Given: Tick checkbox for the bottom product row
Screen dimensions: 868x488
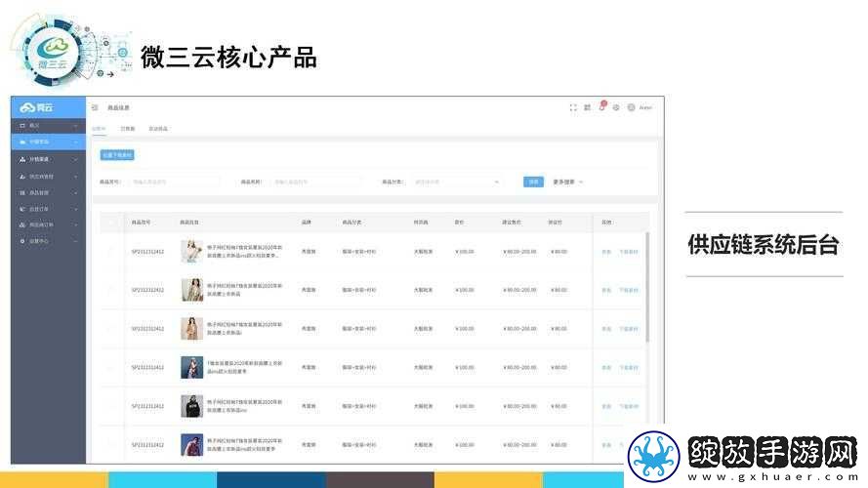Looking at the screenshot, I should (111, 444).
